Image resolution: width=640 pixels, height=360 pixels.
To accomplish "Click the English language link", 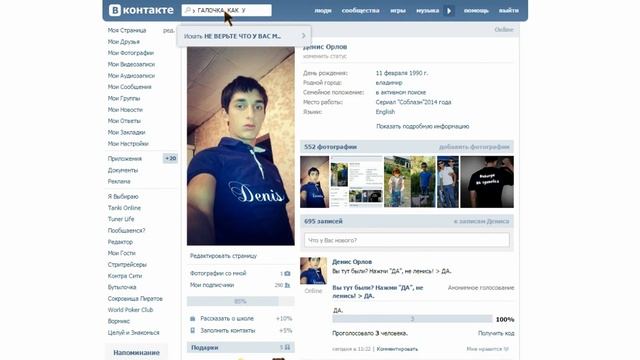I will [385, 112].
